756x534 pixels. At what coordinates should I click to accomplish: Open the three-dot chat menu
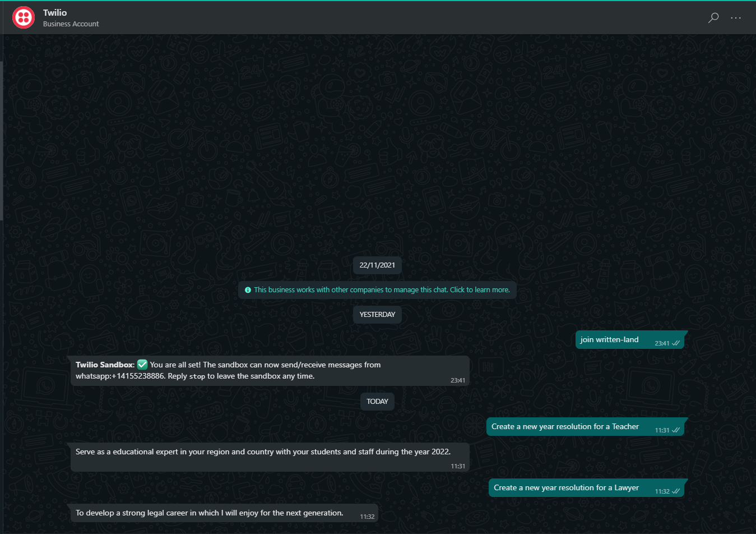point(736,18)
